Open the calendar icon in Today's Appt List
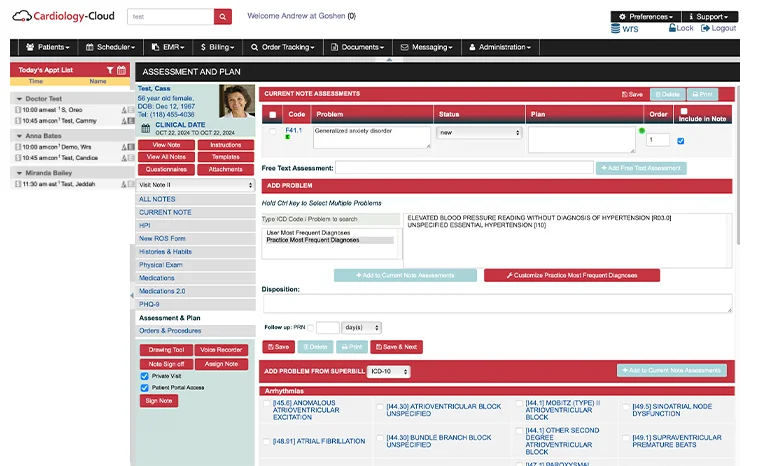757x466 pixels. (x=122, y=70)
